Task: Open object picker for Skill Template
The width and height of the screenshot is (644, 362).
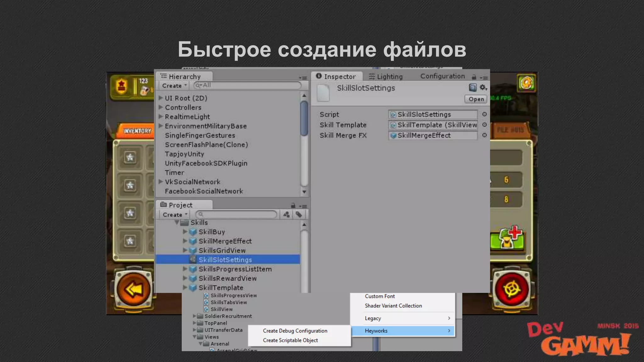Action: click(x=484, y=125)
